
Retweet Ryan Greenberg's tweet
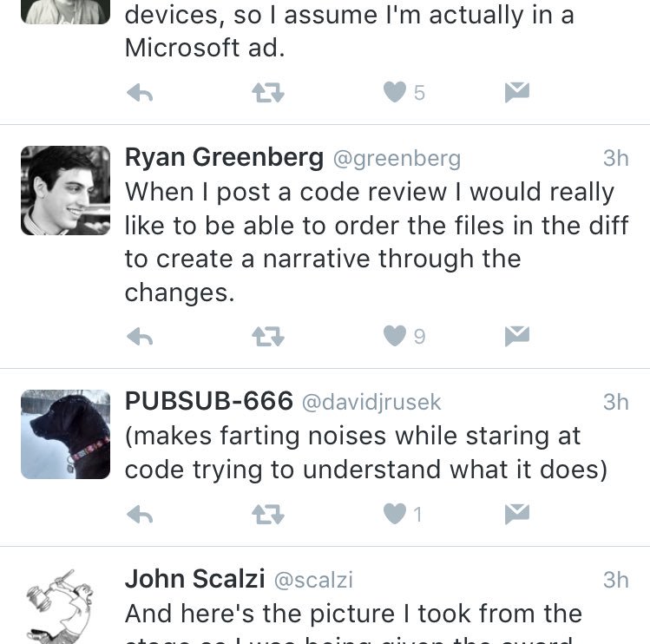point(268,336)
